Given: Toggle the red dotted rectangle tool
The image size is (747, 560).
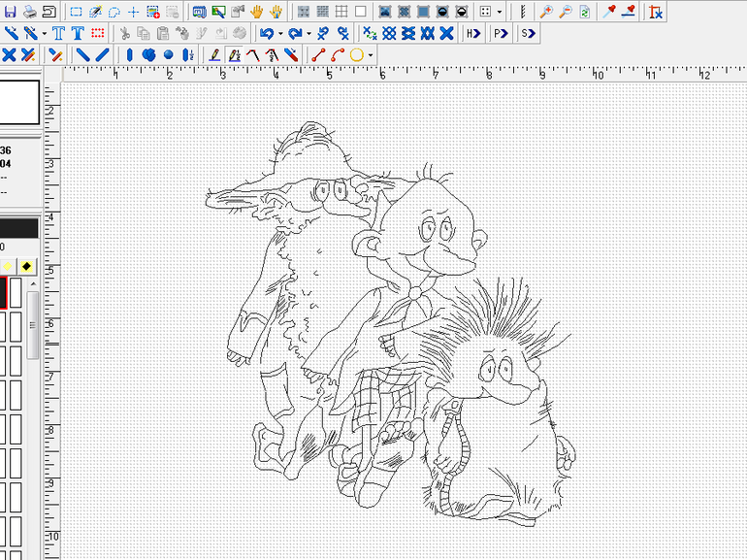Looking at the screenshot, I should (97, 33).
